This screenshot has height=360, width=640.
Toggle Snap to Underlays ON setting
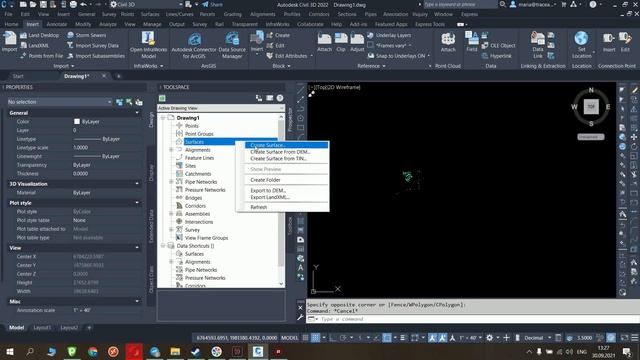[400, 56]
